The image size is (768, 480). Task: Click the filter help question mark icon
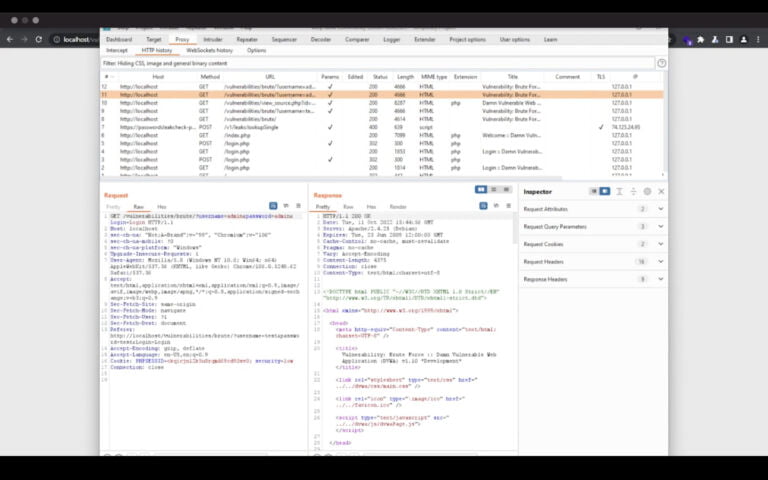[661, 63]
